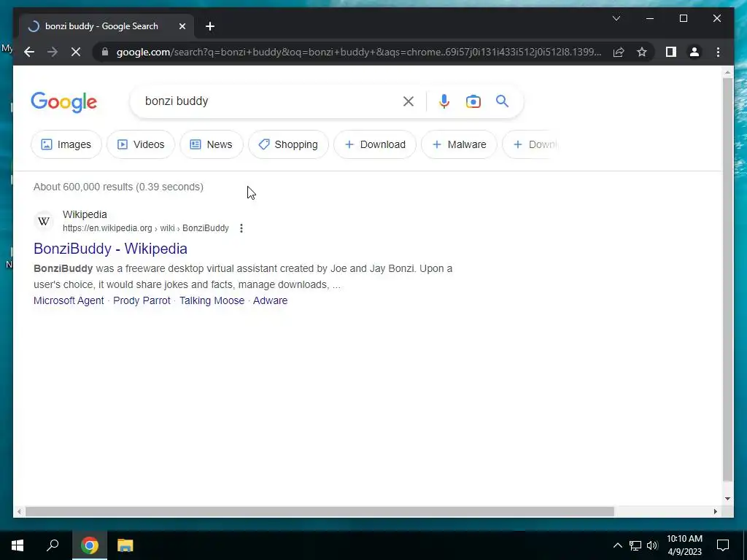Open tab search dropdown arrow

616,18
